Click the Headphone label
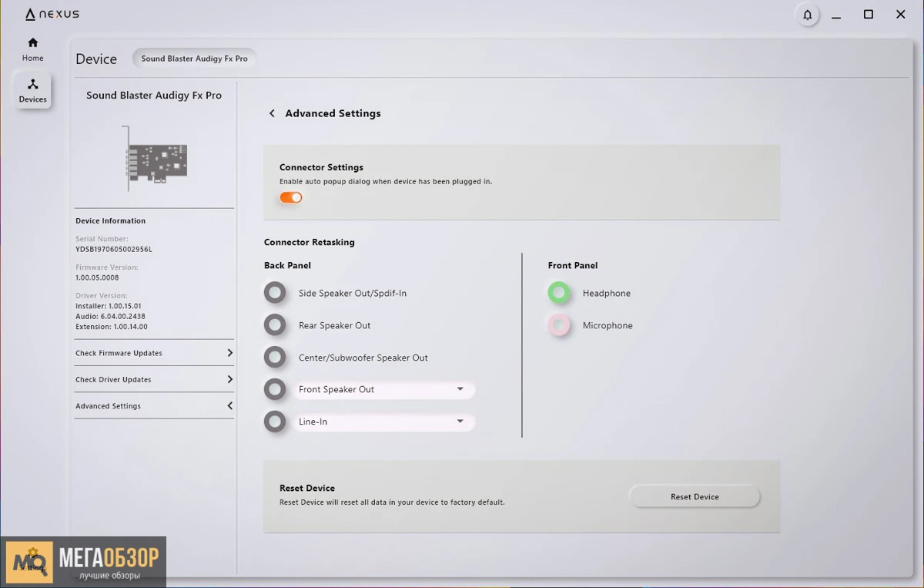924x588 pixels. pyautogui.click(x=607, y=293)
